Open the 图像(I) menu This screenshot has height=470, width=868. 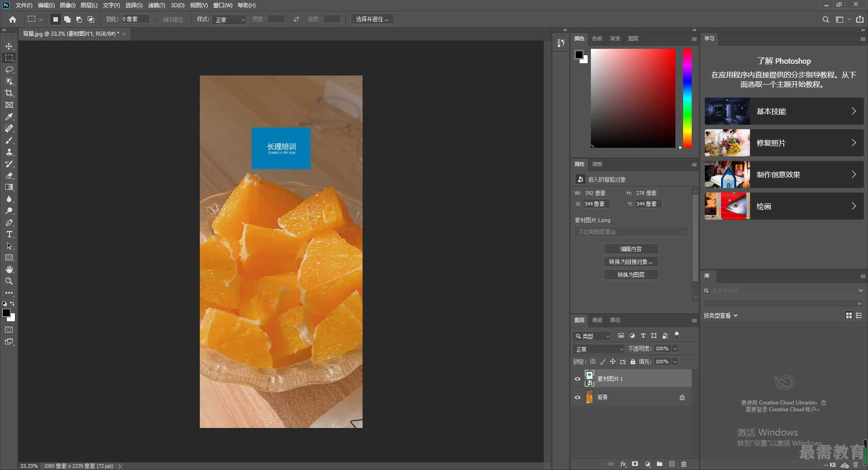point(68,5)
